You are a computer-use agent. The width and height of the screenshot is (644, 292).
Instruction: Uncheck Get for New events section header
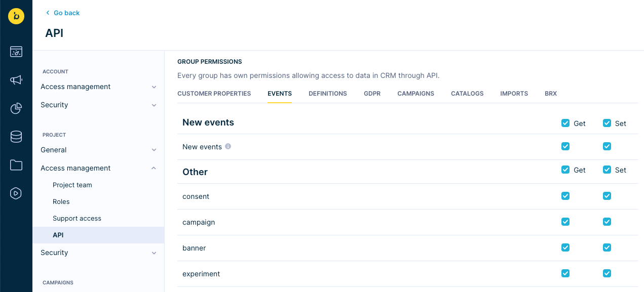(x=565, y=123)
